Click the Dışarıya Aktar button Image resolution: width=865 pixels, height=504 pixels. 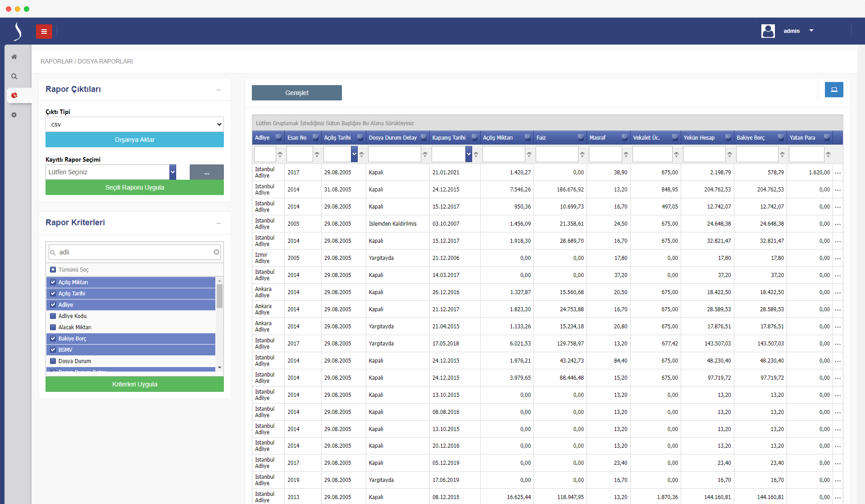point(134,140)
